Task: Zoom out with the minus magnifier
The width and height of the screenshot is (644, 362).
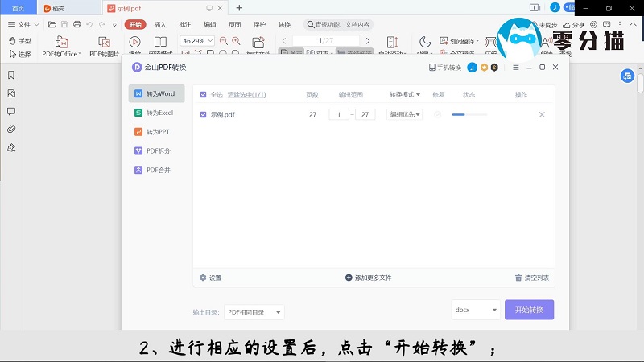Action: 224,41
